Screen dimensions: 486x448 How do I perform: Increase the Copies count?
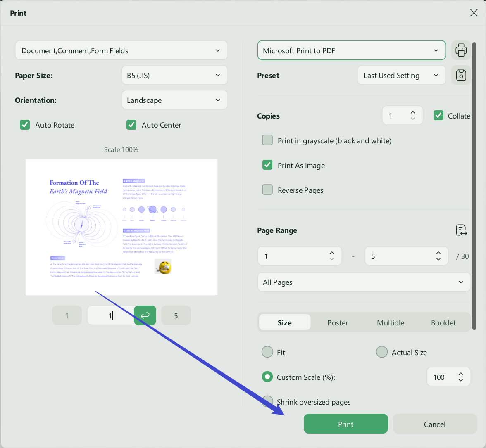tap(412, 113)
